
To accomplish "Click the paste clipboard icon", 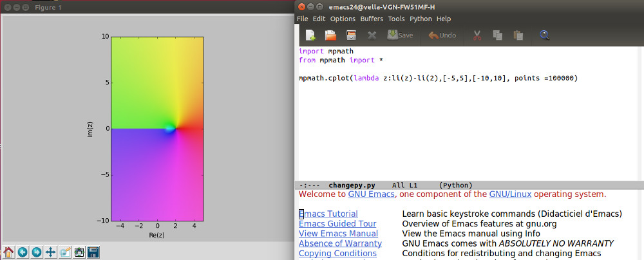I will tap(518, 35).
